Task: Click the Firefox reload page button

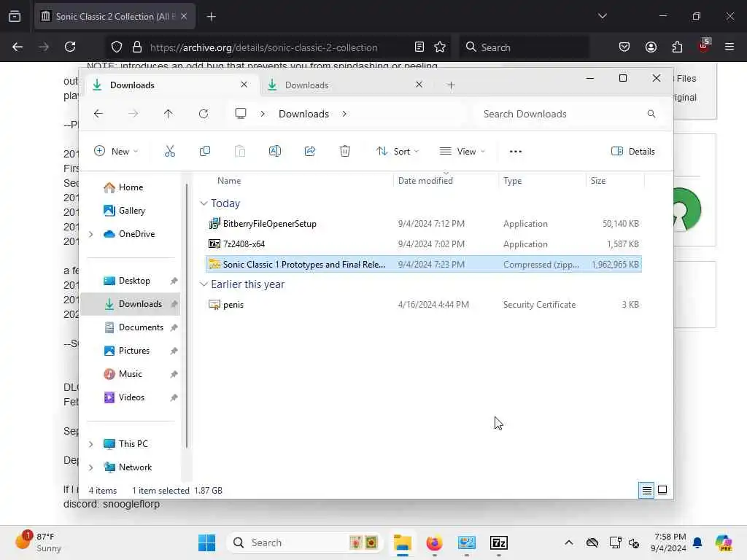Action: (x=70, y=47)
